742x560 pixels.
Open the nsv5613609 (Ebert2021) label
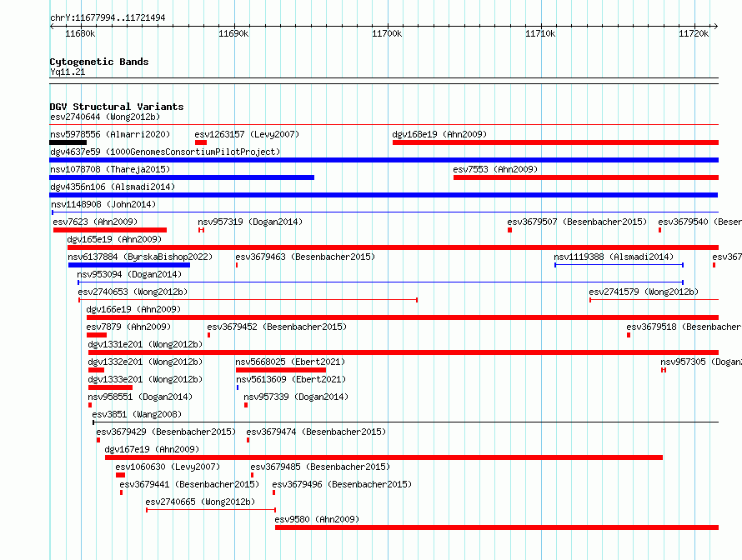(291, 379)
